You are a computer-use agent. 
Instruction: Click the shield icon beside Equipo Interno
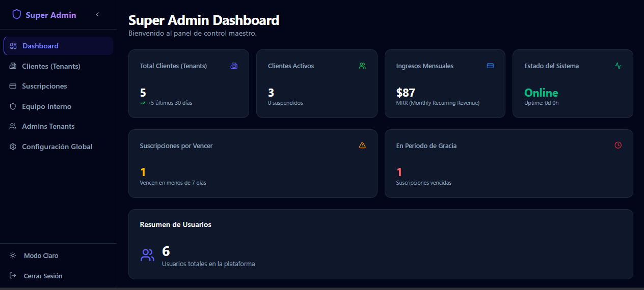click(13, 106)
